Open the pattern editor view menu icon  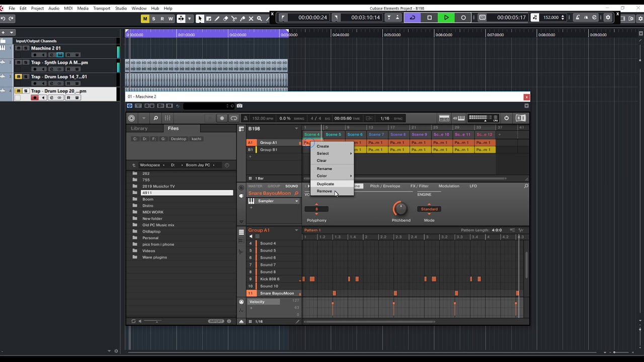(x=241, y=232)
